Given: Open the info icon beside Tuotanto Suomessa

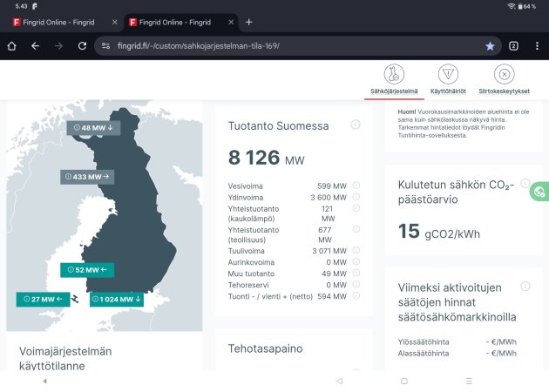Looking at the screenshot, I should pos(355,125).
